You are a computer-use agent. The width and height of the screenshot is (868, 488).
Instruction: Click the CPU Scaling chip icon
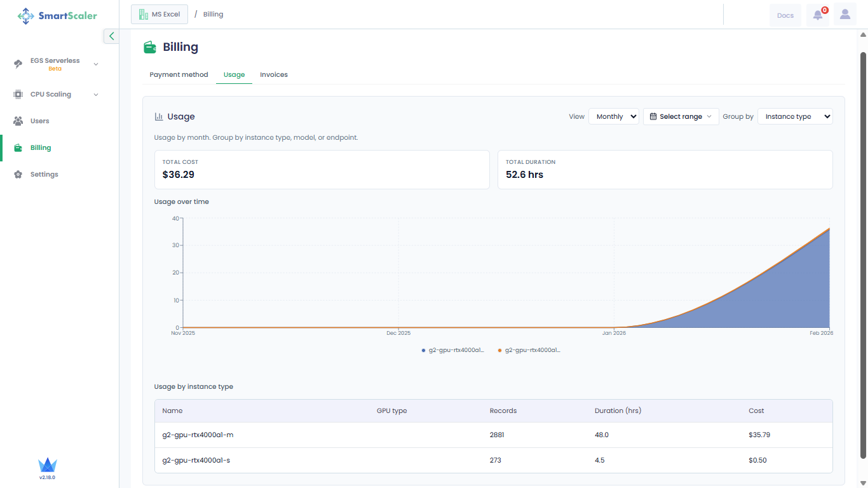tap(18, 94)
